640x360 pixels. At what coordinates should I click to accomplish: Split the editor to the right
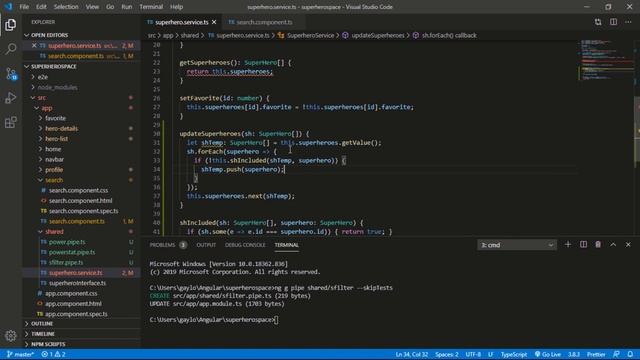tap(613, 22)
